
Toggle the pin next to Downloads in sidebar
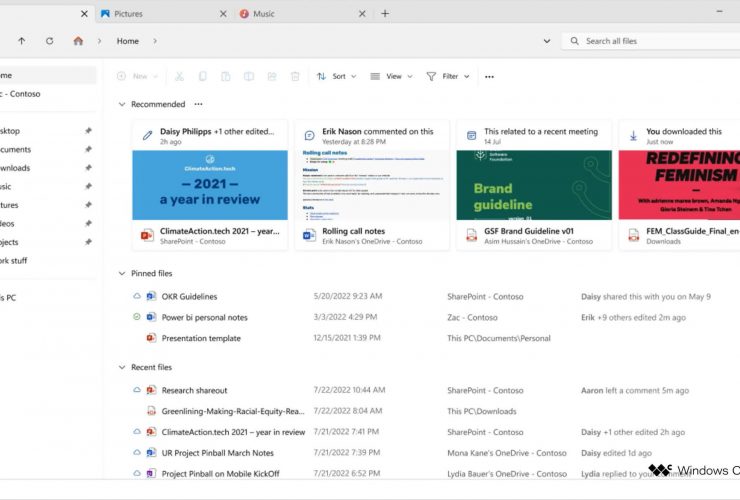(88, 168)
